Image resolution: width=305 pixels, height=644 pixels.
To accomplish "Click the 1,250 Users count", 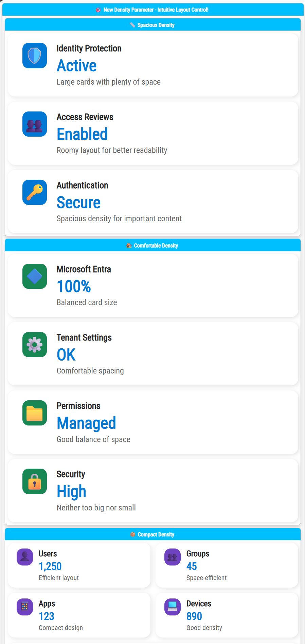I will 50,566.
